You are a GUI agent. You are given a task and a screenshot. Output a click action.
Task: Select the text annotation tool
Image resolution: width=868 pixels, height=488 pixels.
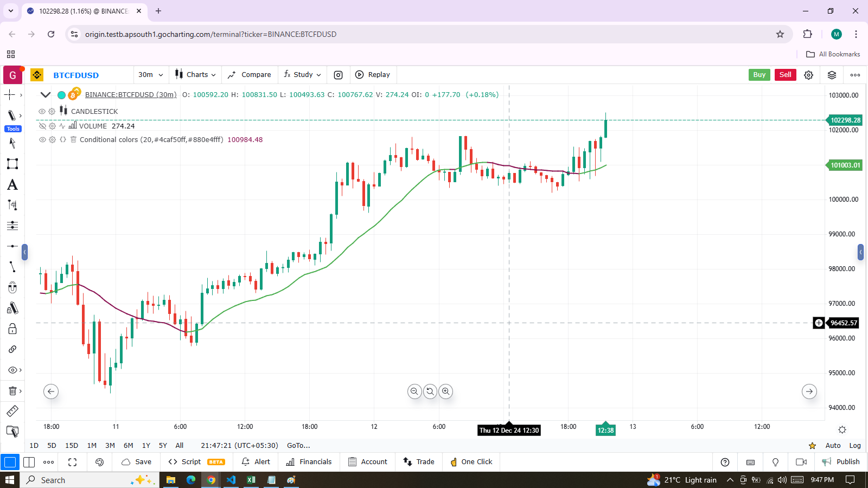point(12,185)
